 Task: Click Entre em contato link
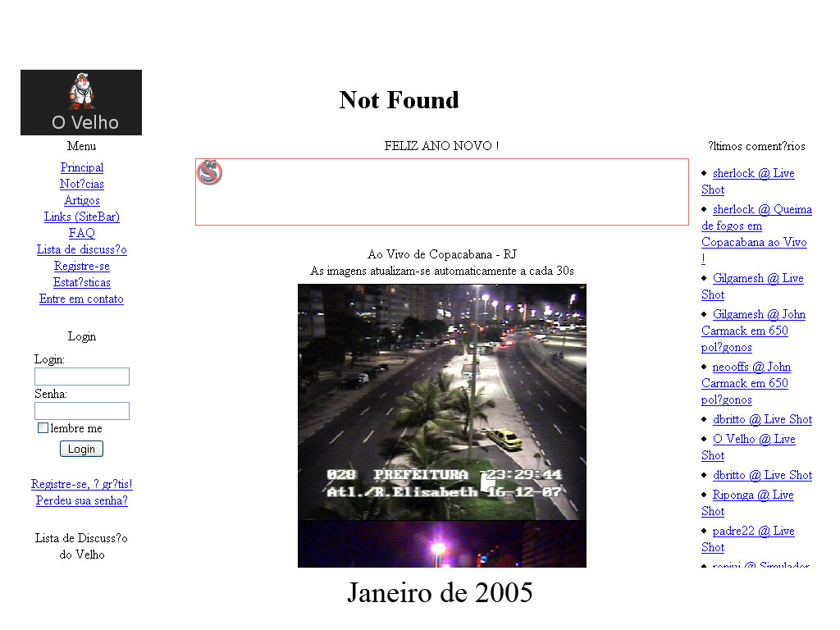coord(82,299)
